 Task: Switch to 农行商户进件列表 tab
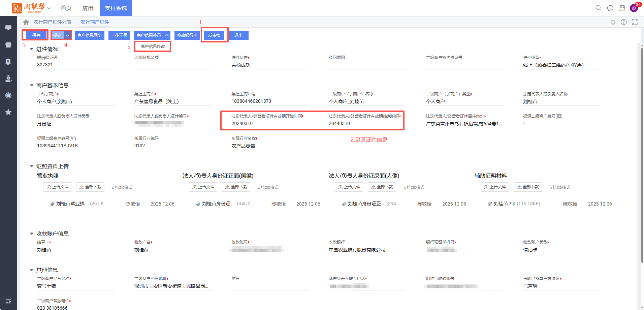[x=52, y=22]
